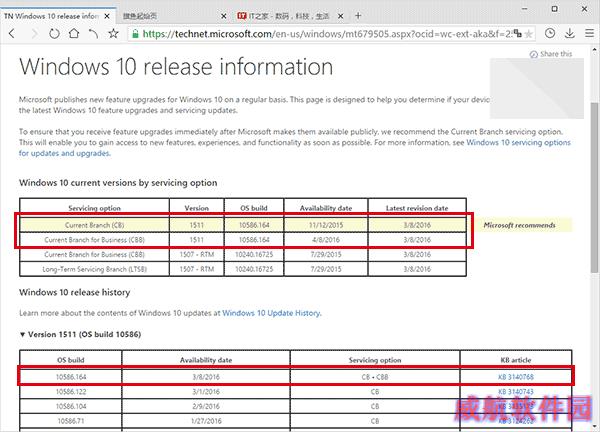Viewport: 600px width, 432px height.
Task: Open the downloads arrow icon
Action: [x=570, y=34]
